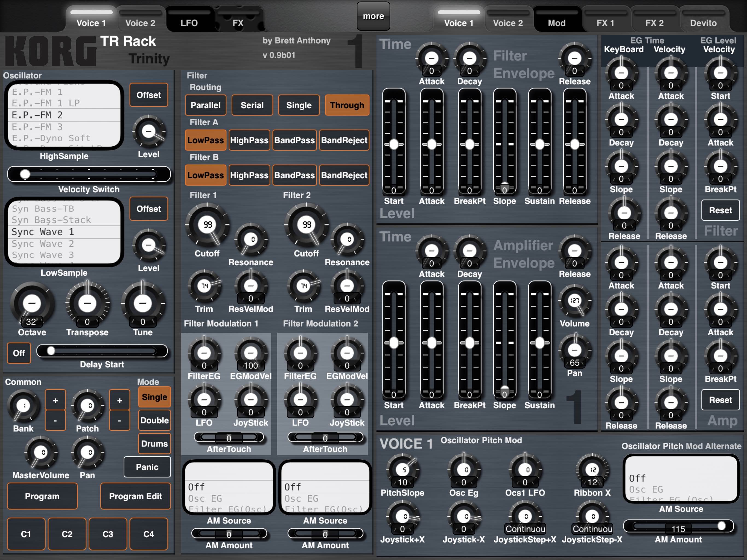
Task: Choose Sync Wave 2 in LowSample list
Action: pos(64,244)
